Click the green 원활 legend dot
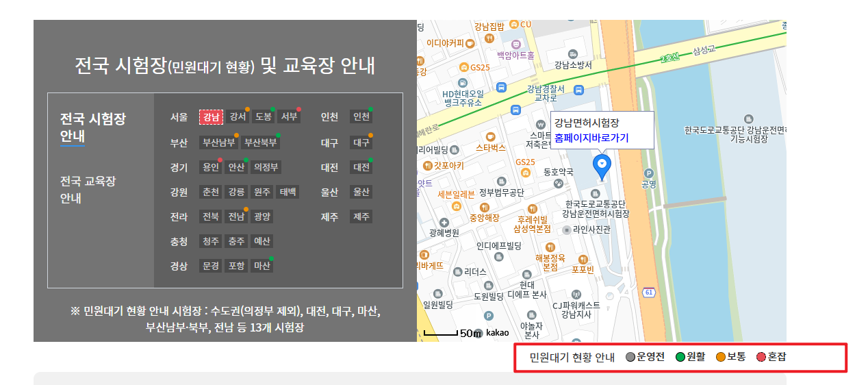 point(680,357)
